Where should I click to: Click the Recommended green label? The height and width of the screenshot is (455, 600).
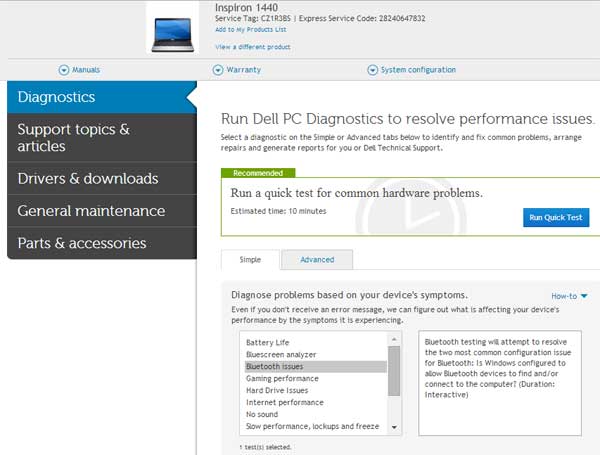click(x=258, y=173)
